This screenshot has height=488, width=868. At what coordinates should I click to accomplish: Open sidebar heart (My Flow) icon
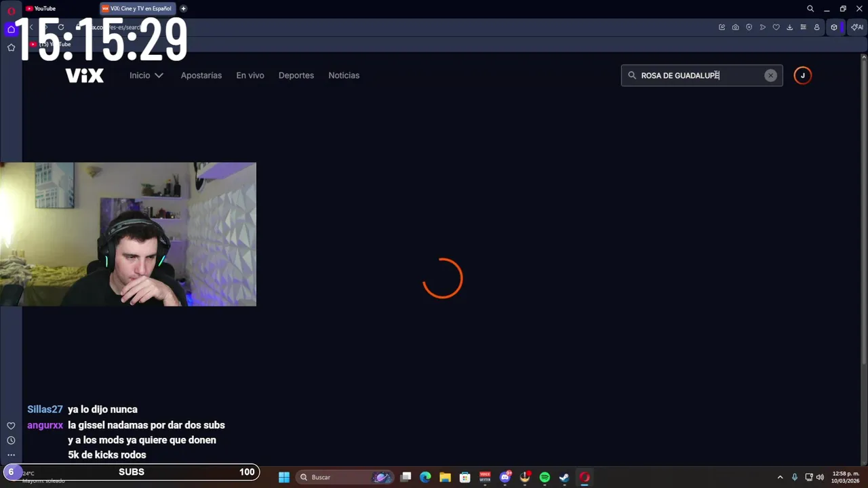[11, 426]
